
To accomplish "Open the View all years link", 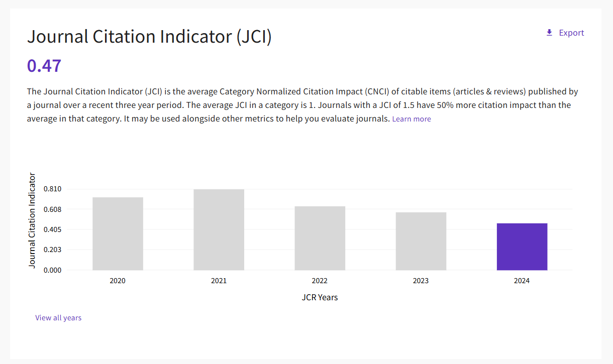I will [x=58, y=318].
